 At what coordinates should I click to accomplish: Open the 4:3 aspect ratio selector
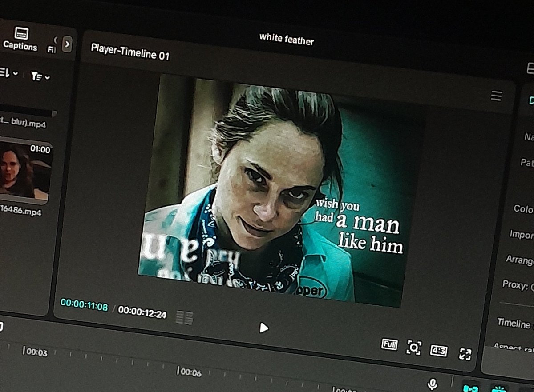tap(439, 351)
